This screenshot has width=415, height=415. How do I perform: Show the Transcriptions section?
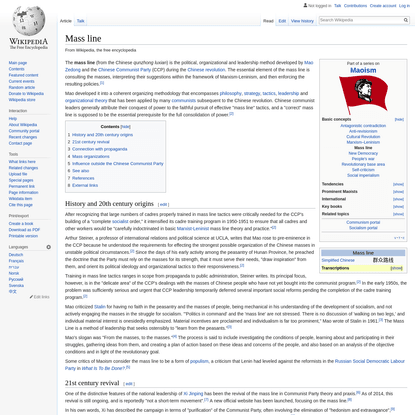396,268
